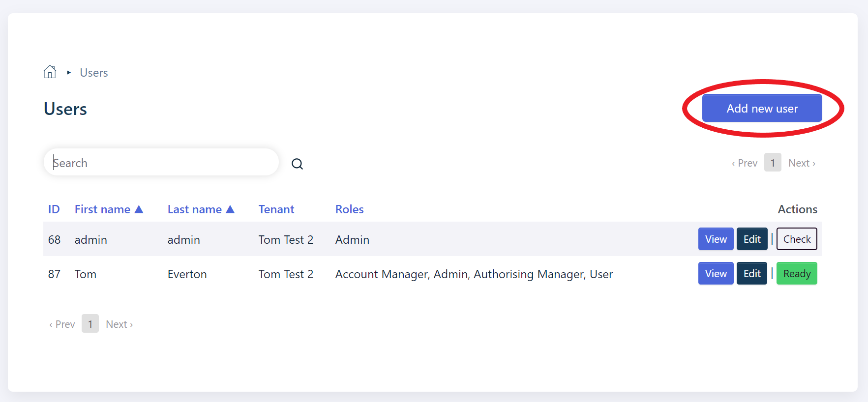The height and width of the screenshot is (402, 868).
Task: Sort by Roles column header
Action: coord(350,209)
